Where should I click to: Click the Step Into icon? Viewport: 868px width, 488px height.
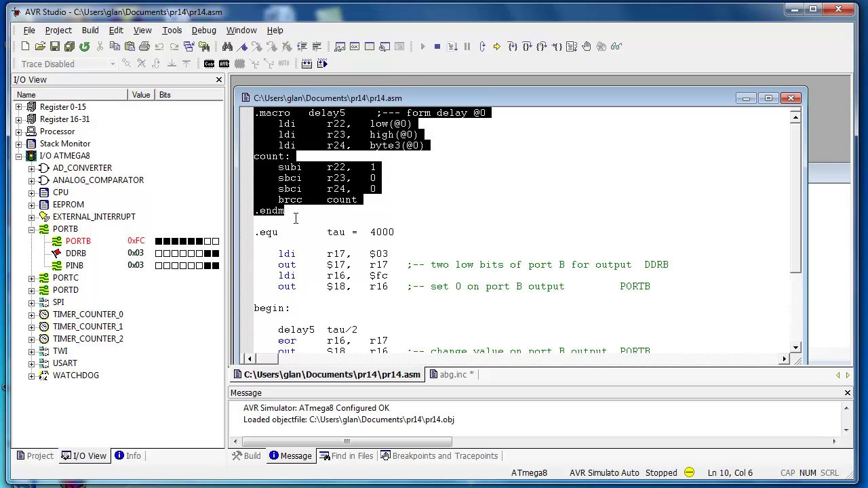(x=512, y=46)
